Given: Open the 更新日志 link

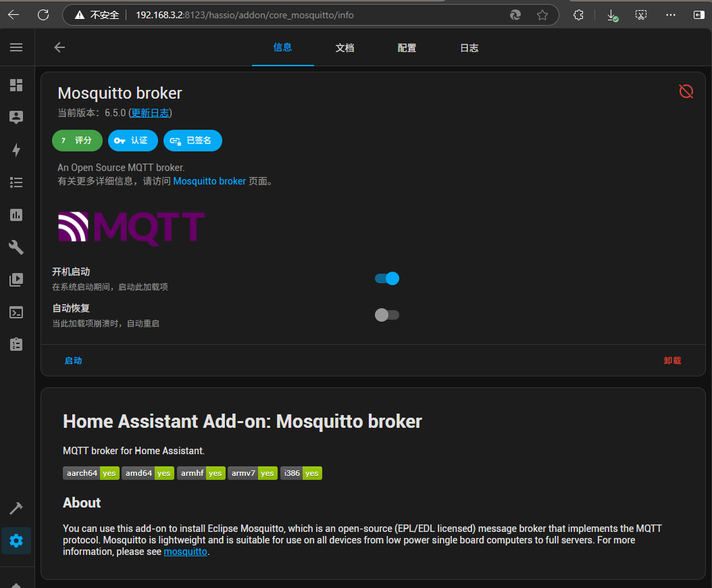Looking at the screenshot, I should (x=150, y=113).
